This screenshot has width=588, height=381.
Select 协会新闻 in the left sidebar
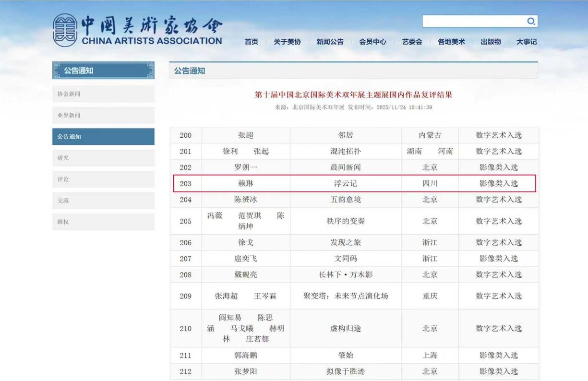point(103,94)
